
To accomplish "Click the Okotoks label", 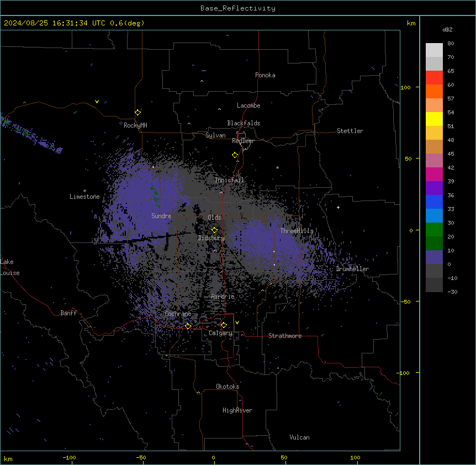I will (228, 387).
